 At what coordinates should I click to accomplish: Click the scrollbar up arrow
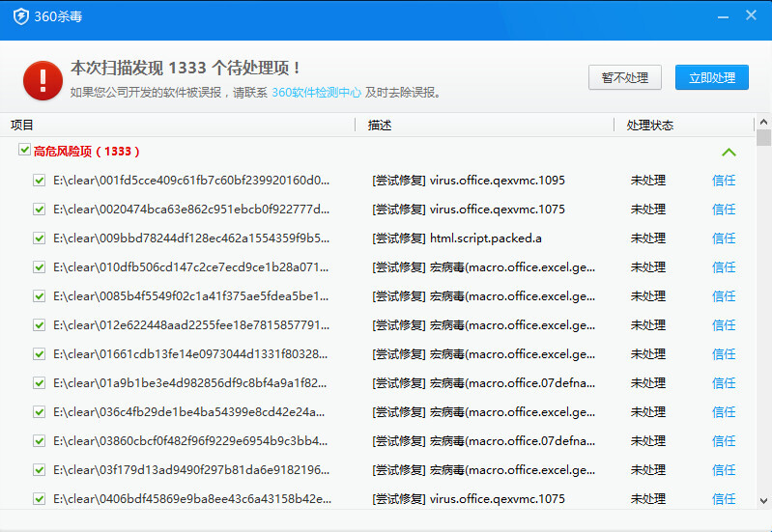[x=763, y=124]
